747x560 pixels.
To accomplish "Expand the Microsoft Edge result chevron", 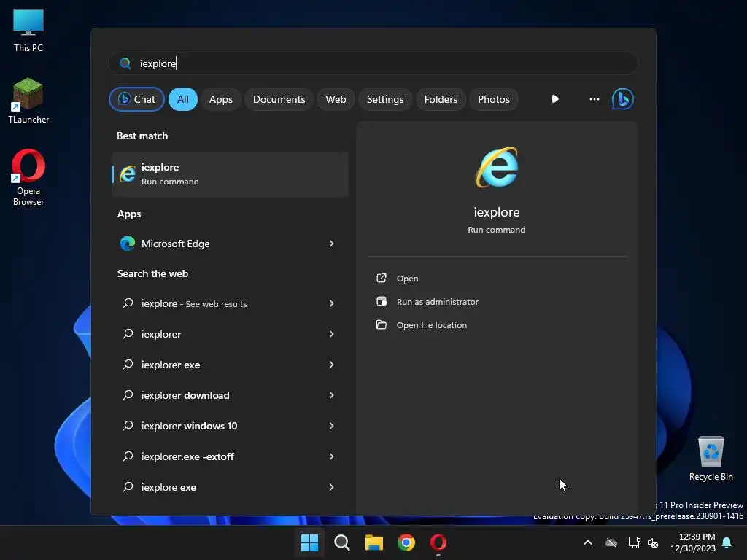I will 332,244.
